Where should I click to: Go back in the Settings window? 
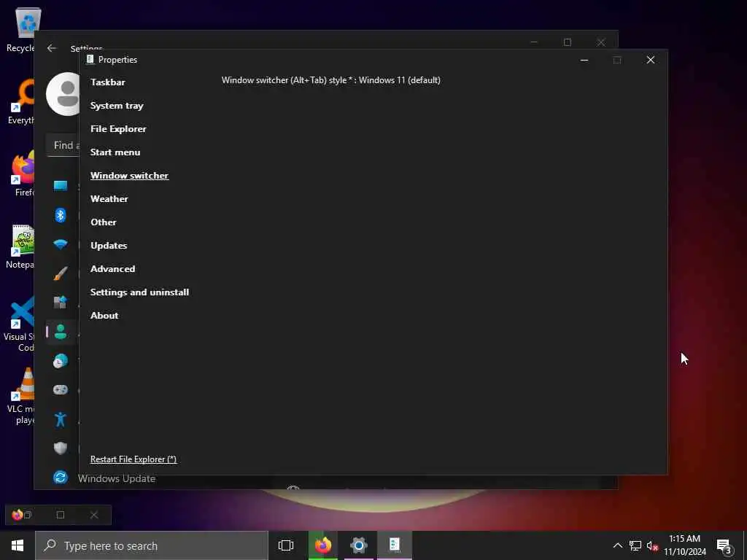52,48
